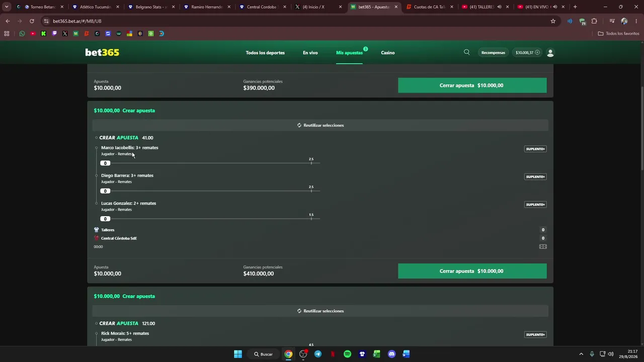Show hidden system tray icons
This screenshot has width=644, height=362.
(581, 354)
